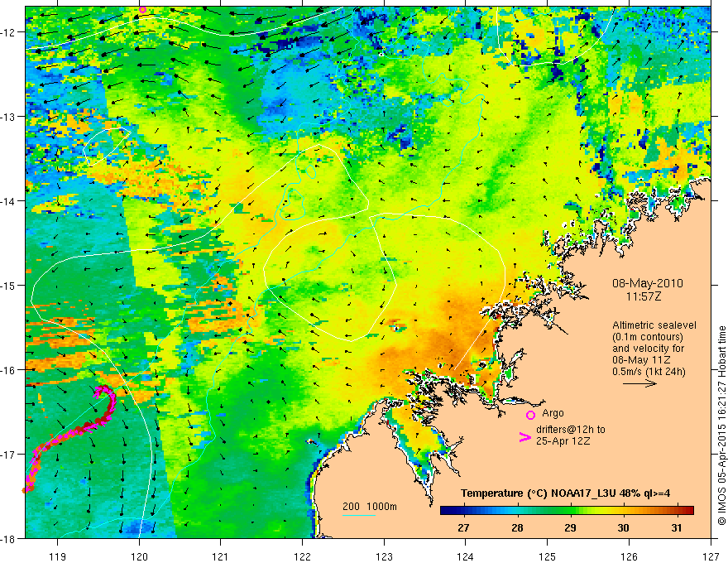
Task: Click the '200 1000m' bathymetry label
Action: (370, 507)
